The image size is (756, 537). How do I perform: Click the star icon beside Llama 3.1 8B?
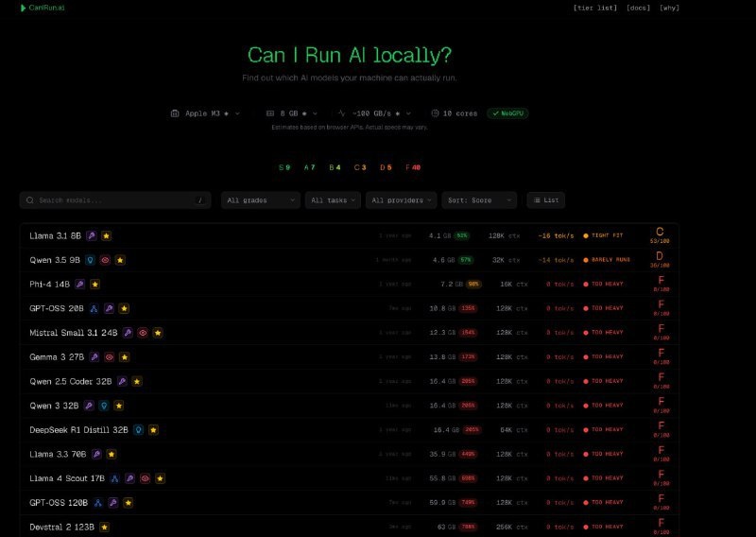point(107,235)
